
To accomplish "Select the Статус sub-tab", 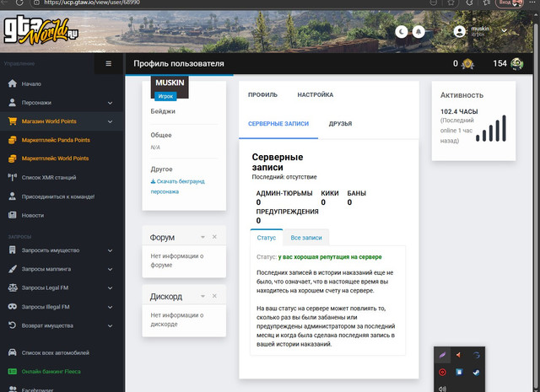I will point(267,238).
